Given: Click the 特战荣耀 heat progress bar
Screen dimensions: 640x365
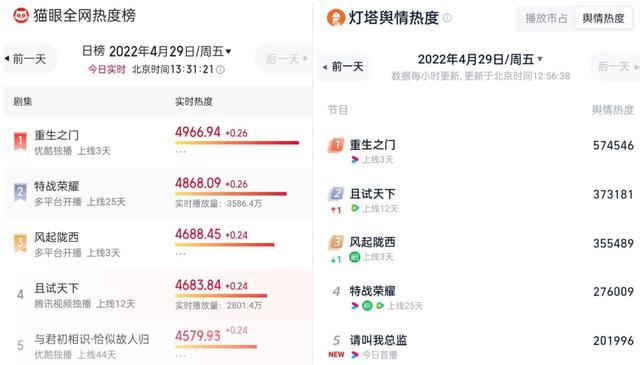Looking at the screenshot, I should [231, 194].
